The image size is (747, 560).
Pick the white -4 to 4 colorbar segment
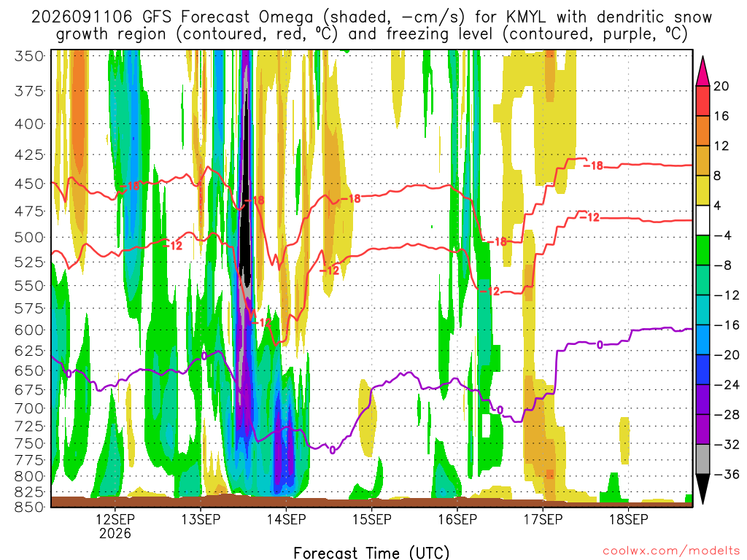point(703,220)
